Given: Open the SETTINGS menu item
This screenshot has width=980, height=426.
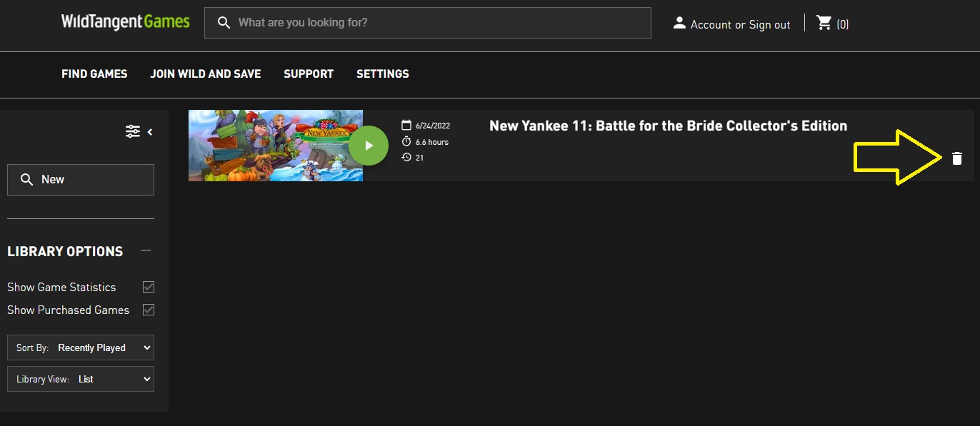Looking at the screenshot, I should tap(383, 73).
